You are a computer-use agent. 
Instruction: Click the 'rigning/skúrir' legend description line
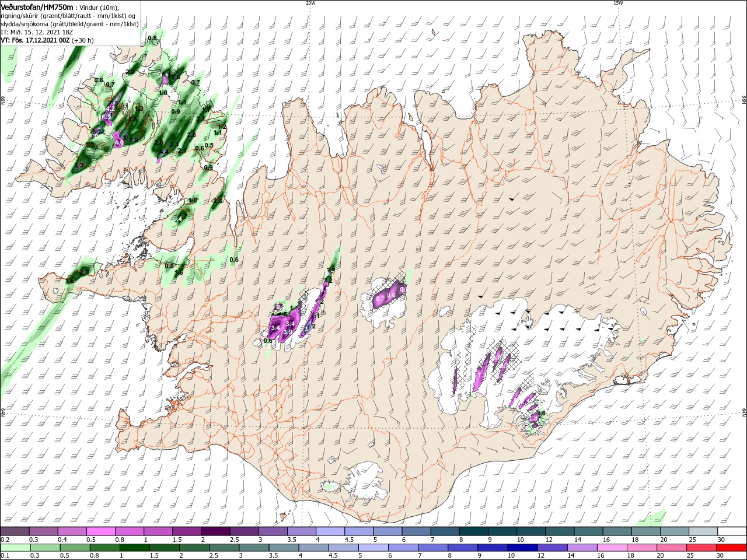(68, 16)
